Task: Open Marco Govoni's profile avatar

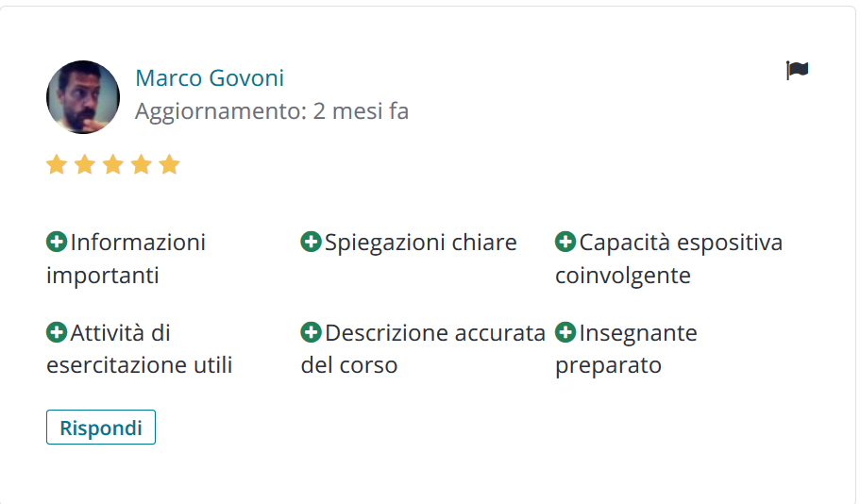Action: [x=83, y=97]
